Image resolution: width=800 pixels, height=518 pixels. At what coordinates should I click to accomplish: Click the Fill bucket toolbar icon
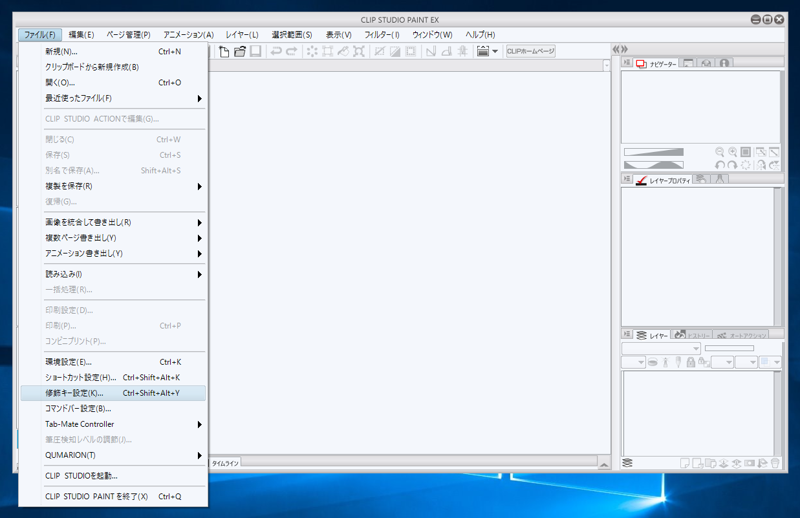[343, 51]
